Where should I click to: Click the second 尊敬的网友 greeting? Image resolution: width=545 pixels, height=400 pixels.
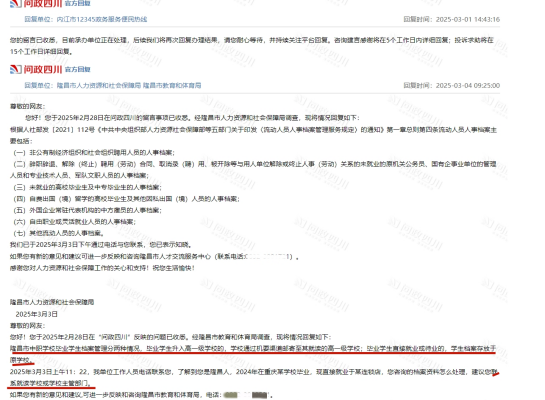(x=27, y=326)
